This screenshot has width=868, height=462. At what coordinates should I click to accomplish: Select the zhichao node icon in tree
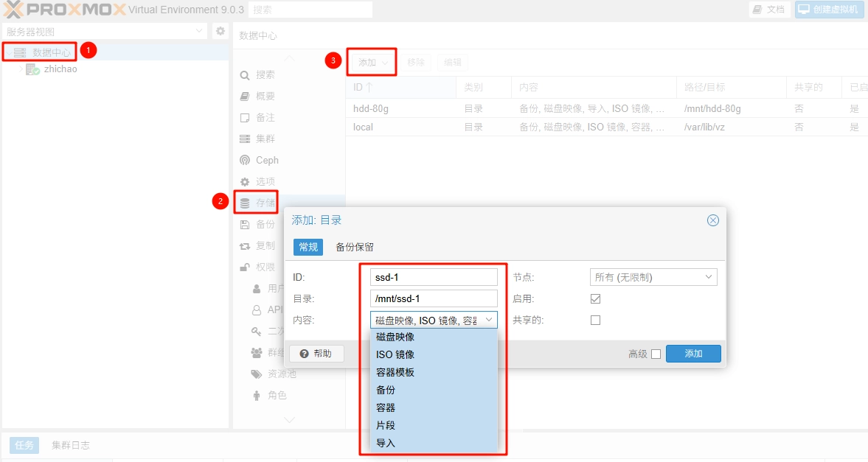[x=32, y=69]
